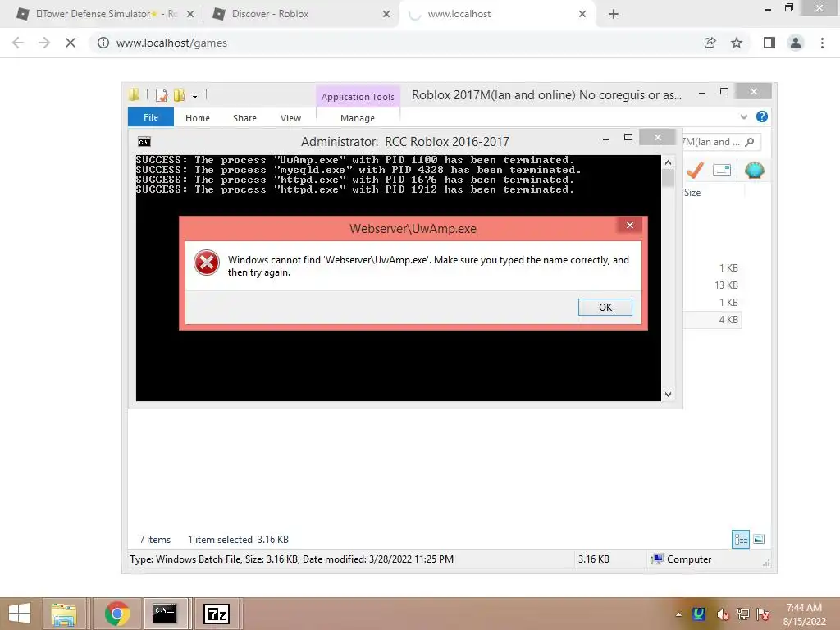Click the network tray icon
This screenshot has height=630, width=840.
743,614
